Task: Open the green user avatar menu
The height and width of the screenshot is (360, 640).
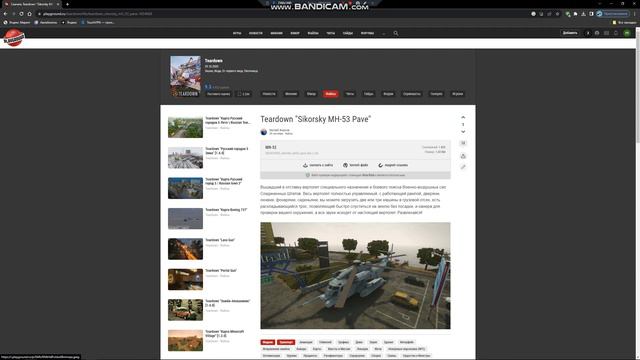Action: pyautogui.click(x=627, y=33)
